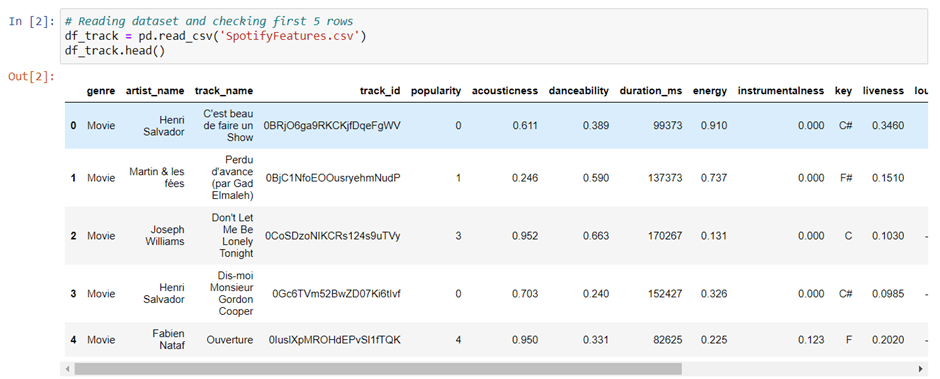The image size is (940, 379).
Task: Click track id 0BjC1NfoEOOusryehmNudP cell
Action: [x=332, y=178]
